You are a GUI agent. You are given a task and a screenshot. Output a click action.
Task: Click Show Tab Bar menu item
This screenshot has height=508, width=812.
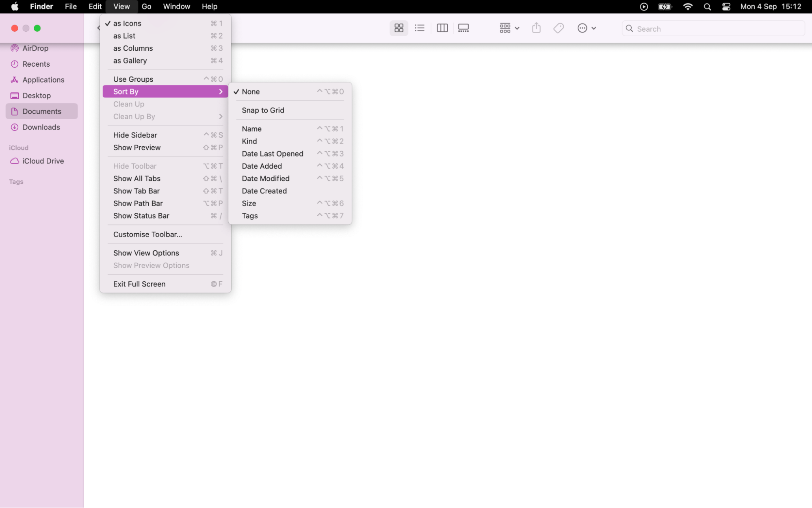[165, 191]
